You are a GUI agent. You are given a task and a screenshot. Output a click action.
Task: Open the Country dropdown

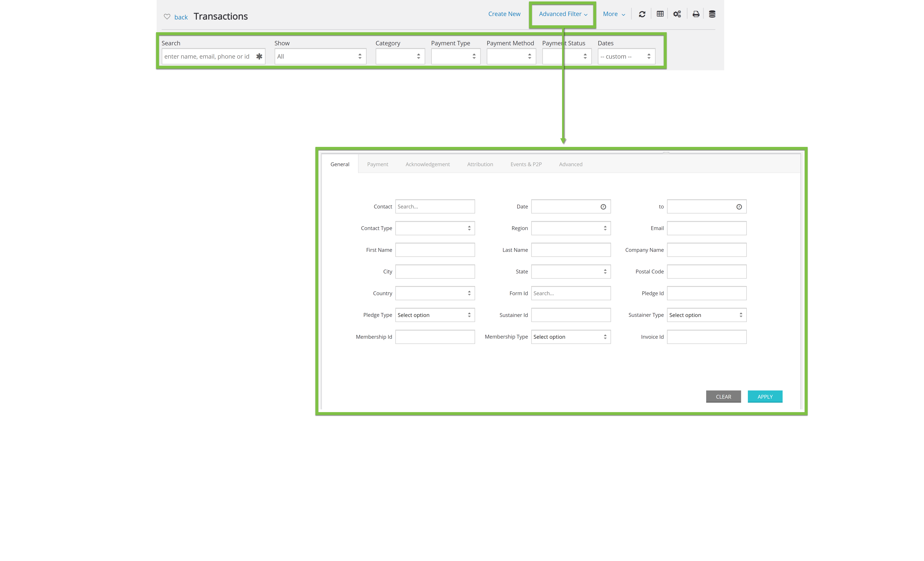(435, 293)
